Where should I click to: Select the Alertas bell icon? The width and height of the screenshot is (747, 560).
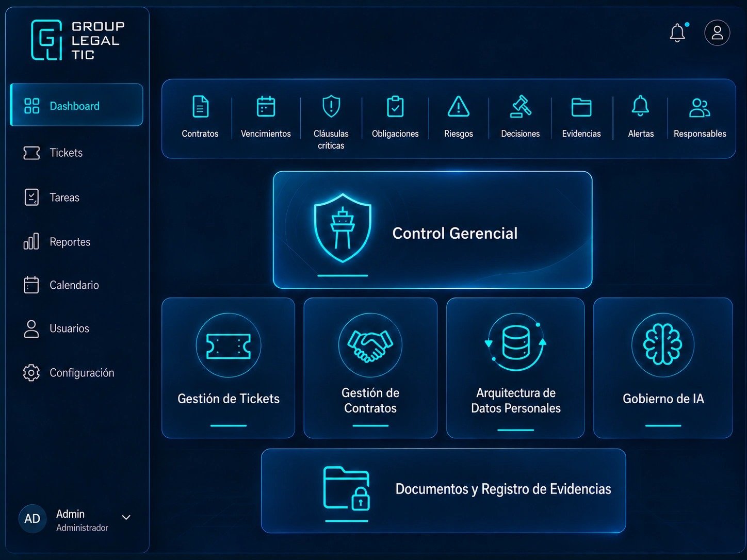(641, 106)
